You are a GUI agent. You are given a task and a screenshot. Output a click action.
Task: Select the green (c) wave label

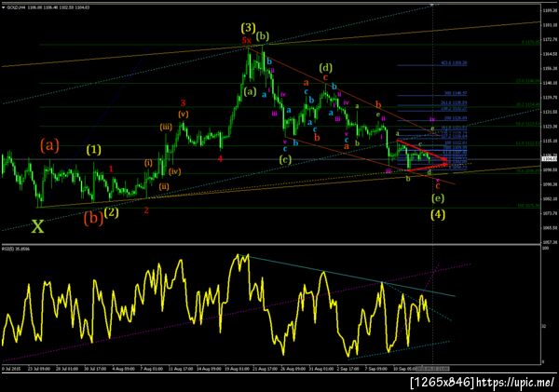pyautogui.click(x=285, y=159)
